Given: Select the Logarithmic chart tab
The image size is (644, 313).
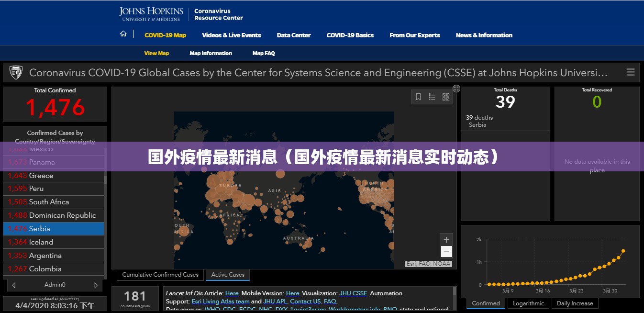Looking at the screenshot, I should [x=528, y=303].
